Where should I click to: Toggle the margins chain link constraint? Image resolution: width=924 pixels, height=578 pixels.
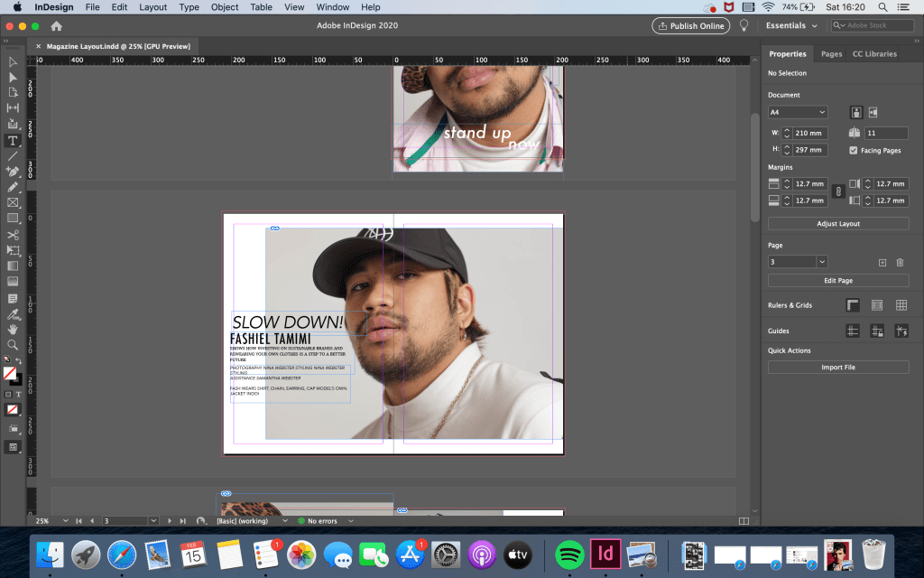(x=837, y=191)
